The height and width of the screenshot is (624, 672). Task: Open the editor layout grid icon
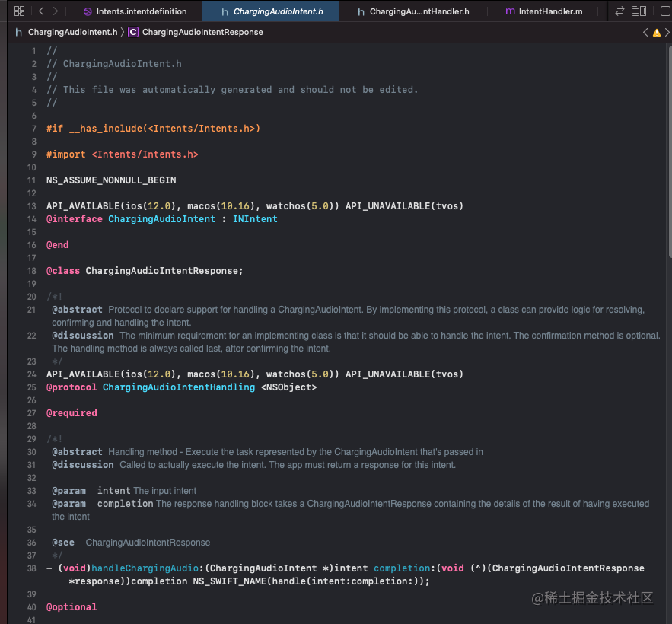pos(18,11)
